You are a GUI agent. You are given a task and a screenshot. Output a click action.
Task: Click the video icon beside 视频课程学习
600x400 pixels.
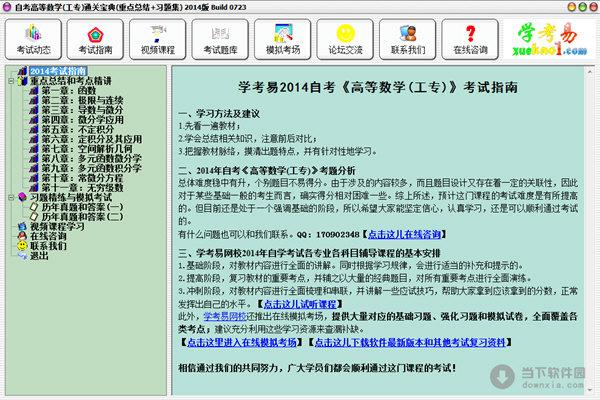(23, 227)
